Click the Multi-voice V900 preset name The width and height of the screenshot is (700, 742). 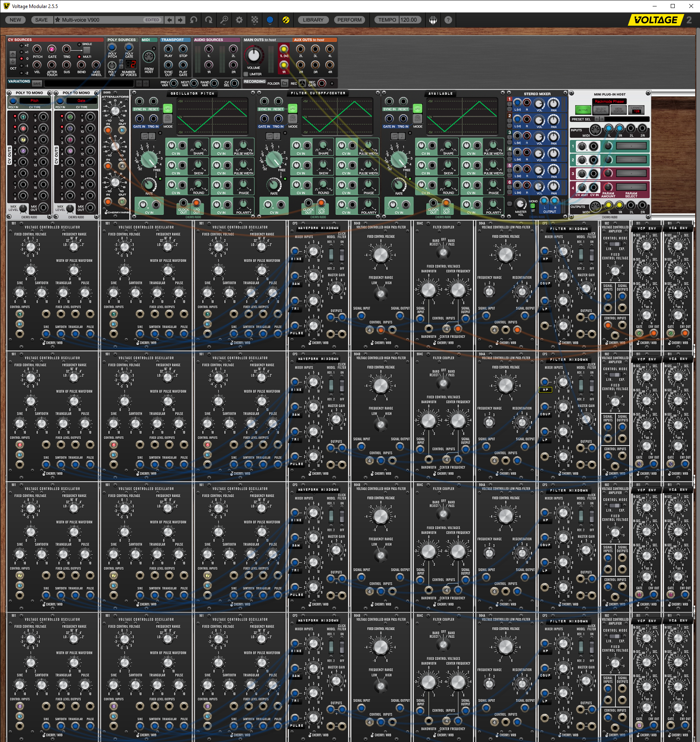pyautogui.click(x=81, y=20)
